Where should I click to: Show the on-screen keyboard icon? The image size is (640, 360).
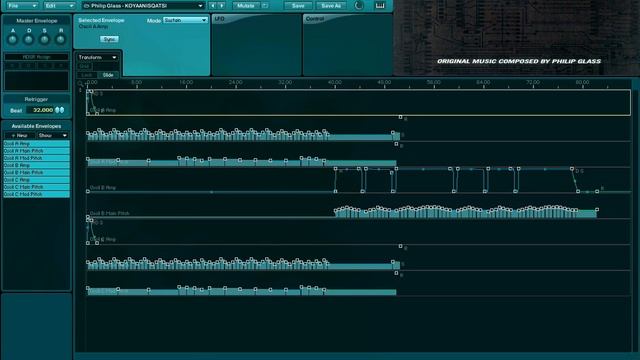380,6
